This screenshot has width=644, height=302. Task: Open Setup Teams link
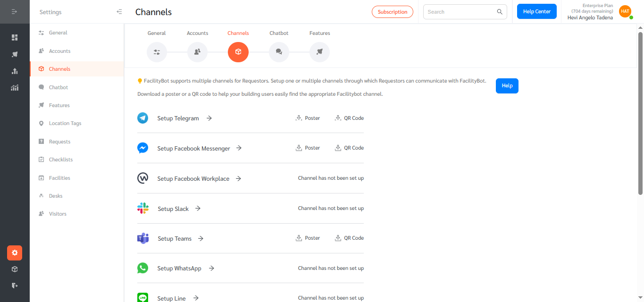coord(180,238)
